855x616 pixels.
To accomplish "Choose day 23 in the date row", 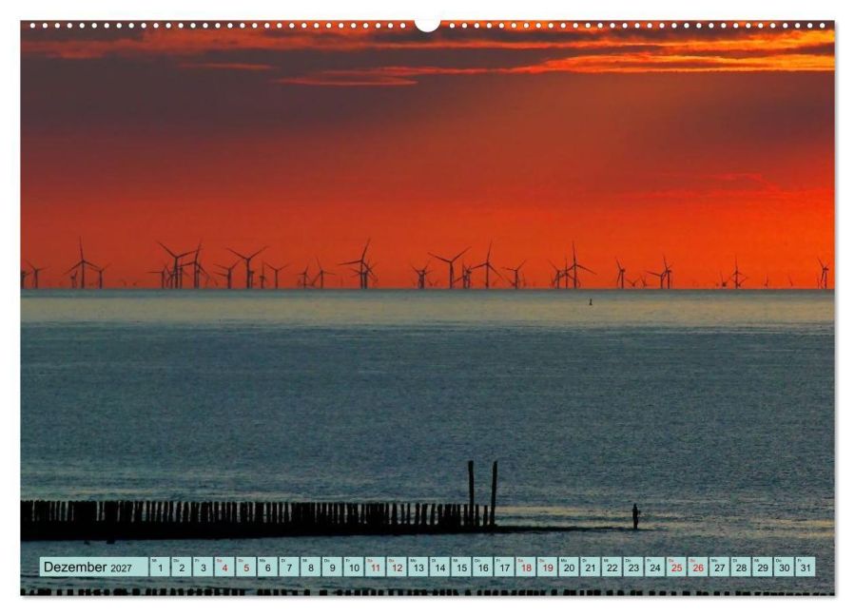I will tap(633, 567).
